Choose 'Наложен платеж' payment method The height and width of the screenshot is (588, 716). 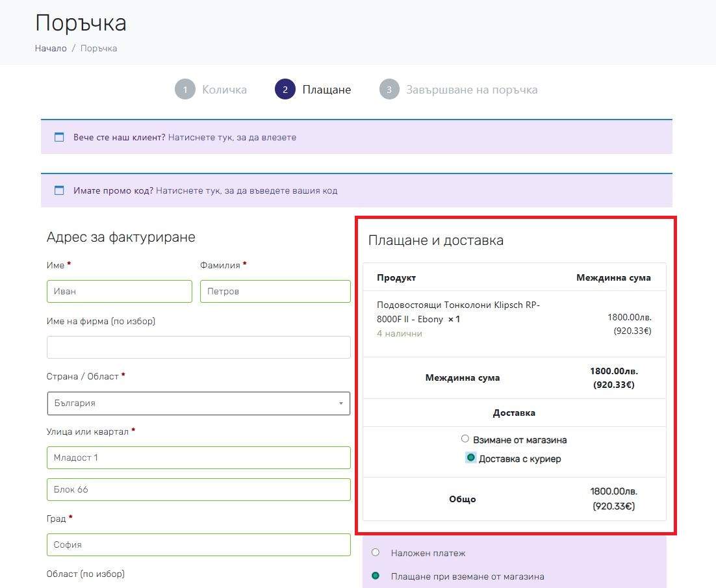point(376,552)
